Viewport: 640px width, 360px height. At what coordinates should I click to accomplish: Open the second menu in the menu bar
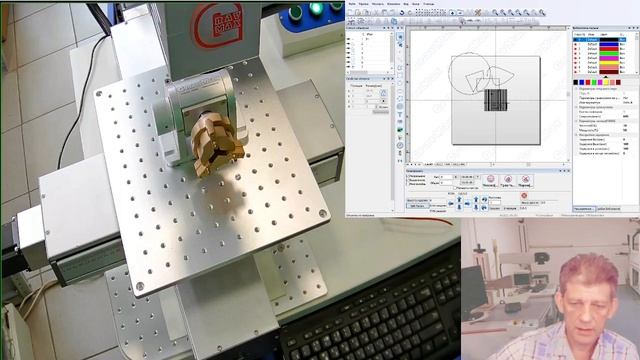[363, 4]
